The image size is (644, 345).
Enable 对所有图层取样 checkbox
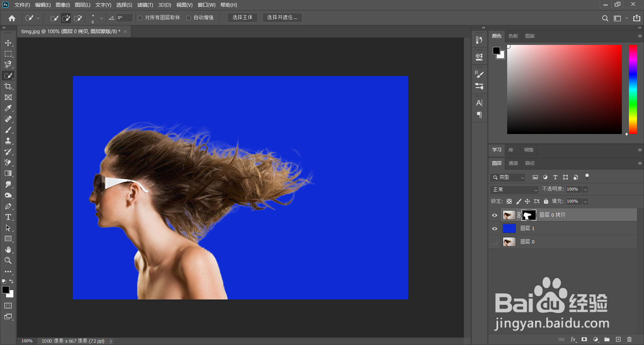(140, 18)
